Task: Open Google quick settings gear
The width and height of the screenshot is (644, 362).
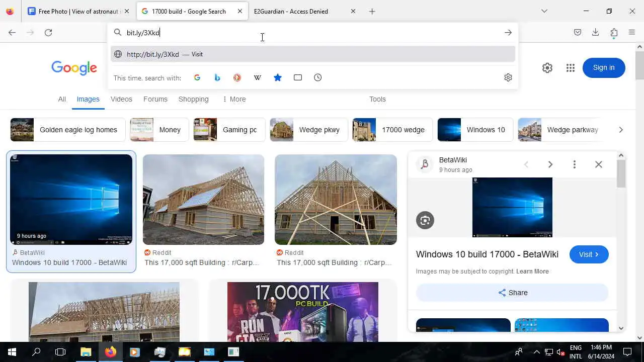Action: (547, 68)
